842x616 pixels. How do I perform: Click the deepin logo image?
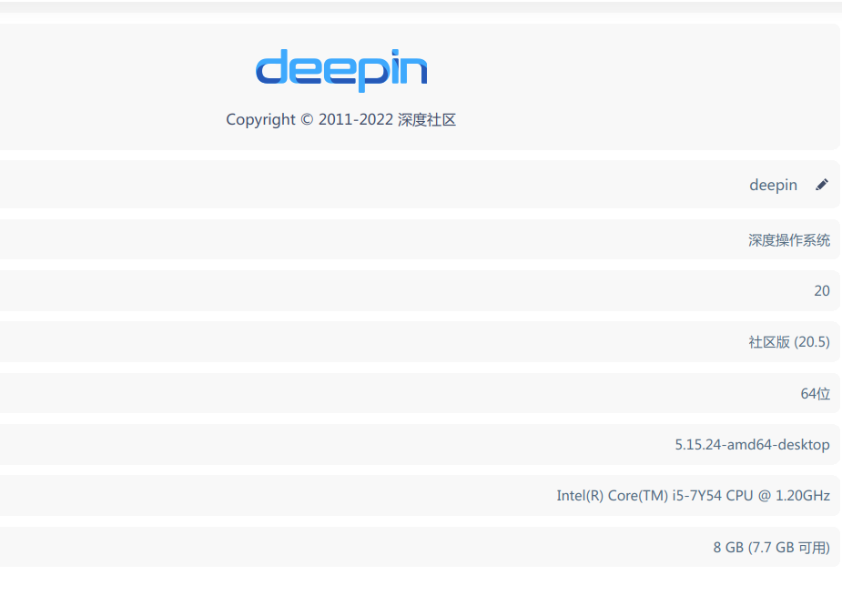click(341, 70)
